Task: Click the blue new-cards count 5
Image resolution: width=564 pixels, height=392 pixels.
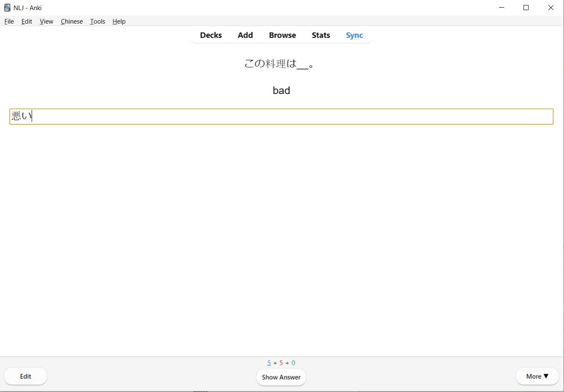Action: click(x=269, y=363)
